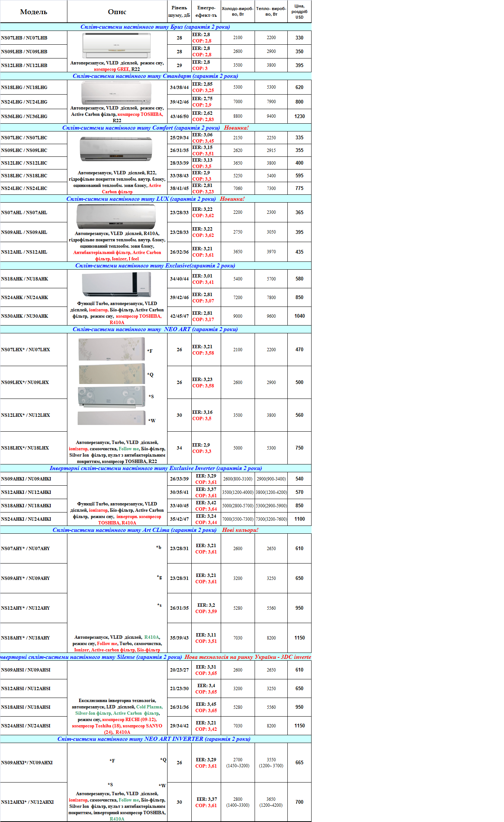Select the 'Exclusive Inverter' inverter section heading
The height and width of the screenshot is (822, 504).
156,468
